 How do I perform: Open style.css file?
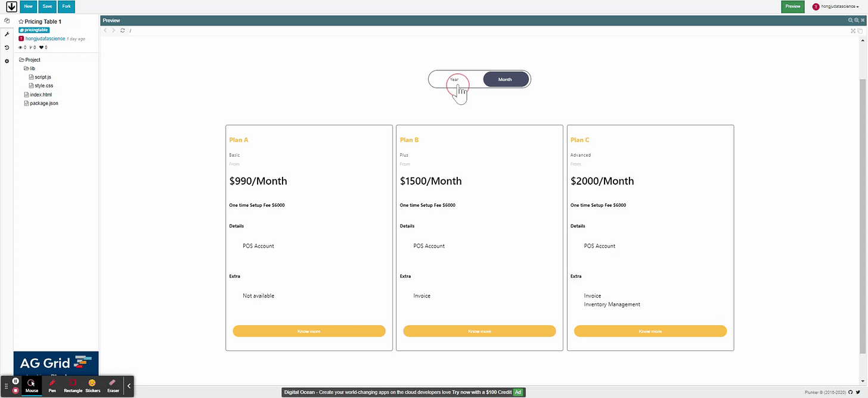tap(41, 86)
